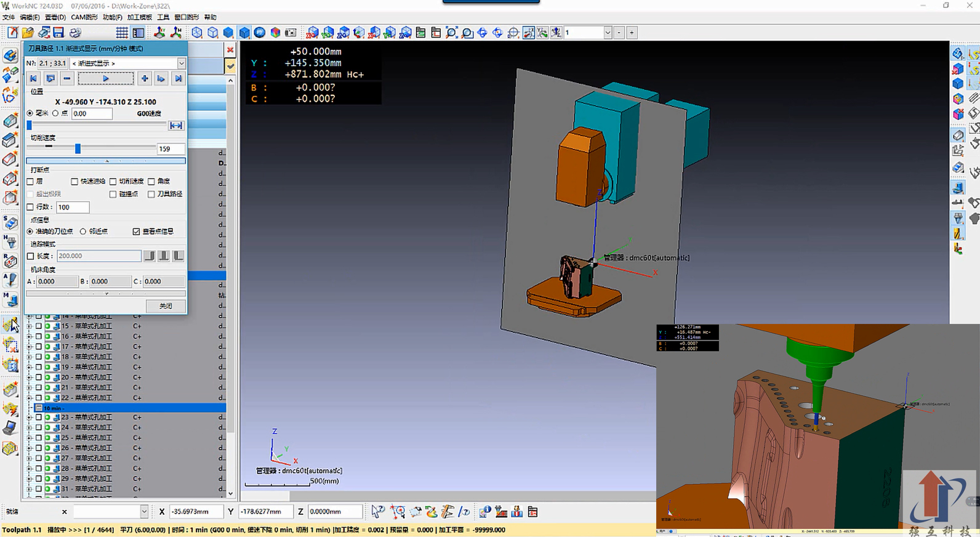Select the 10 min highlighted tree row
Screen dimensions: 980x537
point(129,408)
